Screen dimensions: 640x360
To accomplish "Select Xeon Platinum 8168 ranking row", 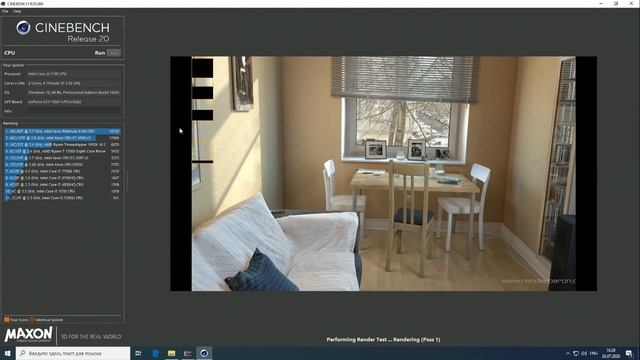I will [x=62, y=131].
